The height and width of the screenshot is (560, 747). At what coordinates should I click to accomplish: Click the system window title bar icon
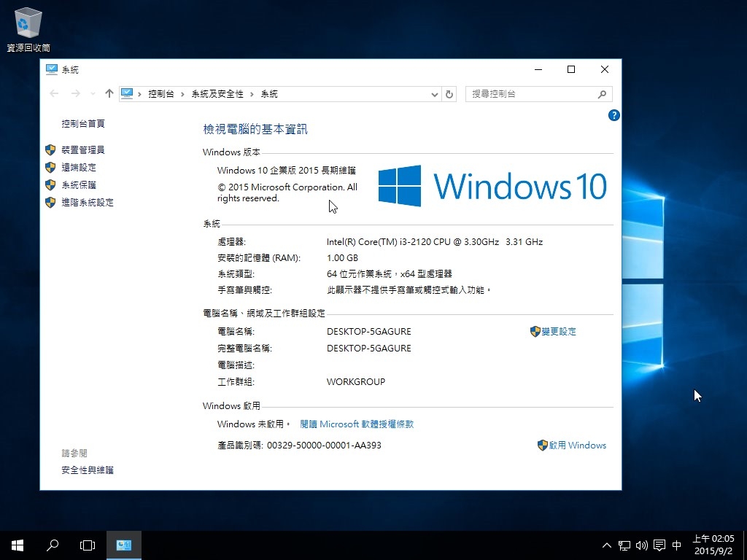(x=52, y=69)
